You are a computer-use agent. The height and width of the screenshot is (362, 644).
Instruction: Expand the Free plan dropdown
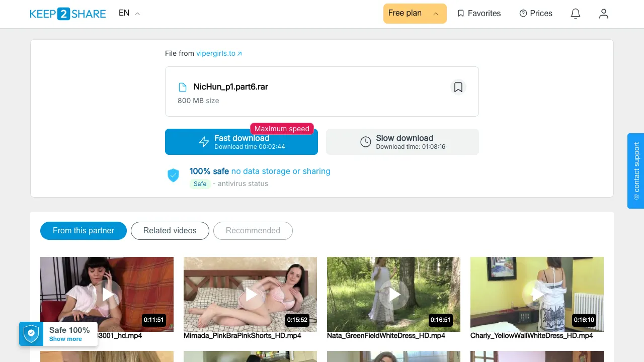[x=415, y=14]
